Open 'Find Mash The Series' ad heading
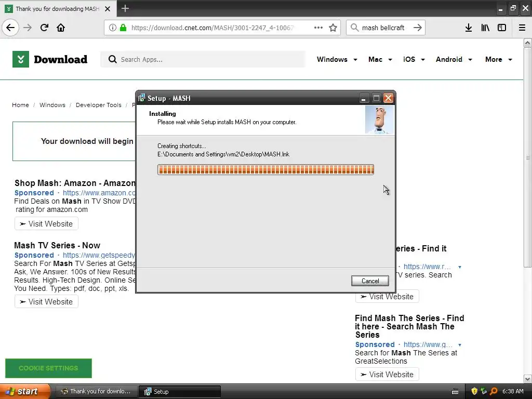 409,326
